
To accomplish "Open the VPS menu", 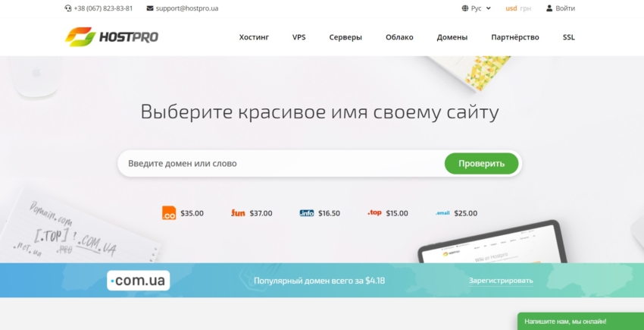I will [x=299, y=37].
